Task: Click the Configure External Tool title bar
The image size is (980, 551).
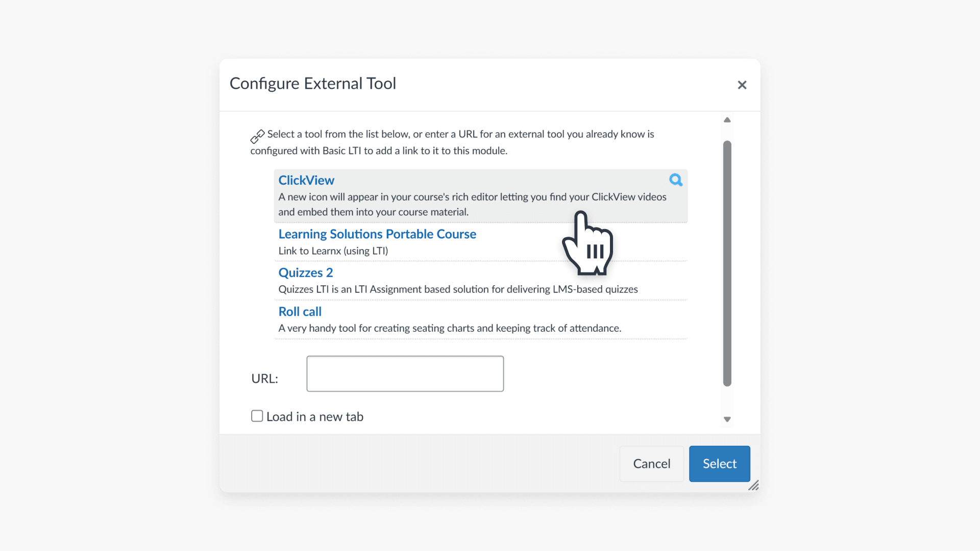Action: pos(312,83)
